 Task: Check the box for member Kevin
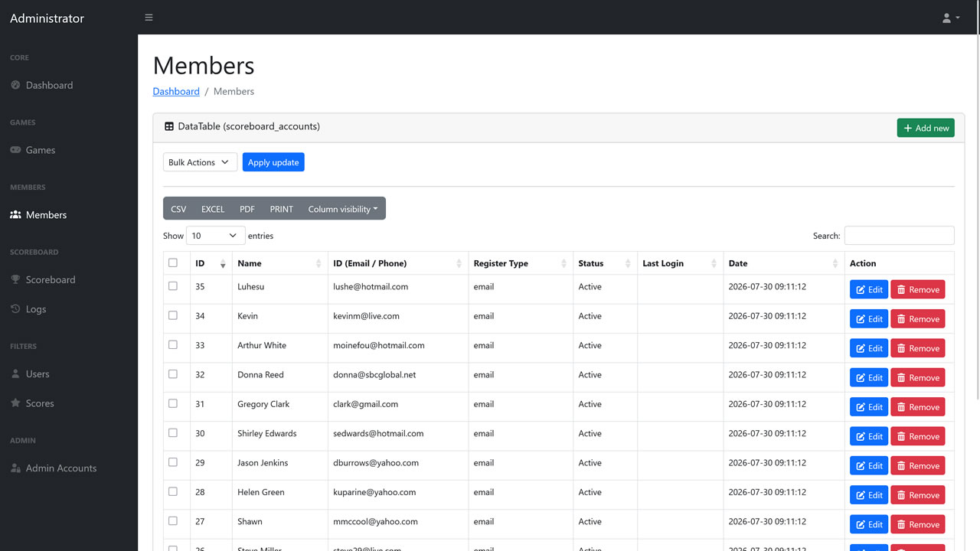[x=173, y=315]
